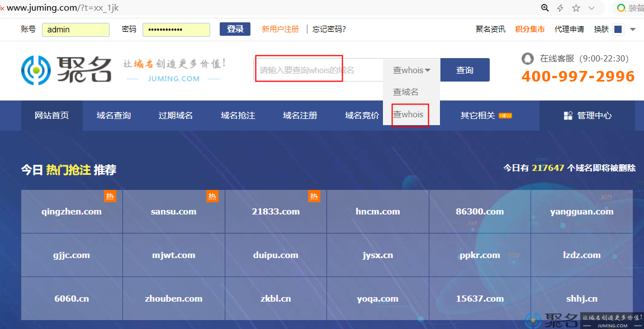Open the 域名抢注 nav item

[238, 116]
